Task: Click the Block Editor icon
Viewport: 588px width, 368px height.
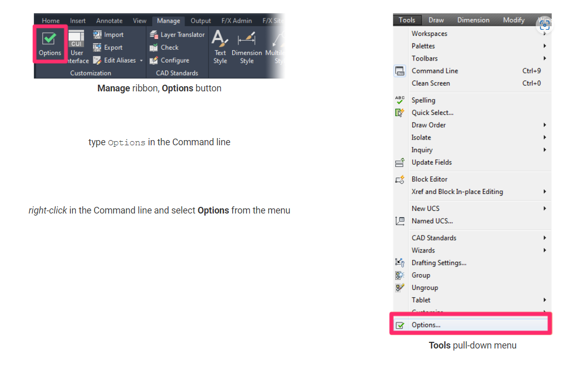Action: click(400, 180)
